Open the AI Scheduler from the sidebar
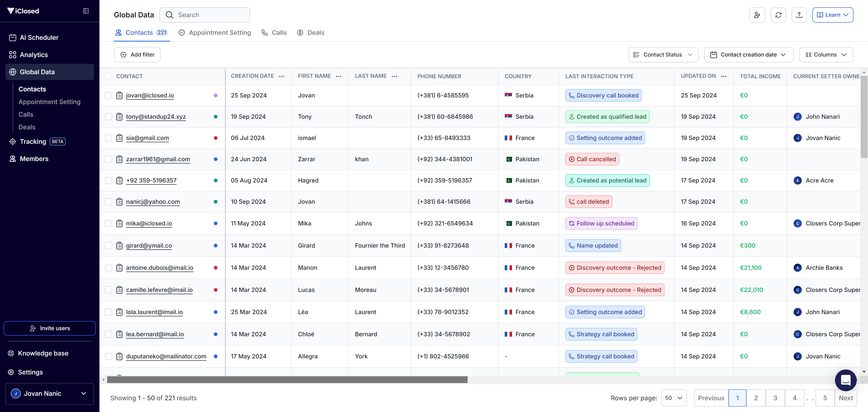 click(39, 38)
